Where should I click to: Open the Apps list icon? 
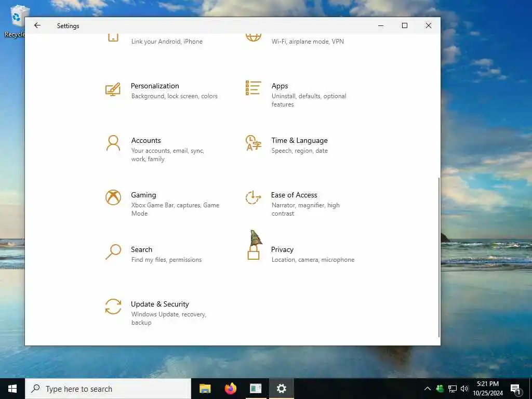(x=254, y=88)
